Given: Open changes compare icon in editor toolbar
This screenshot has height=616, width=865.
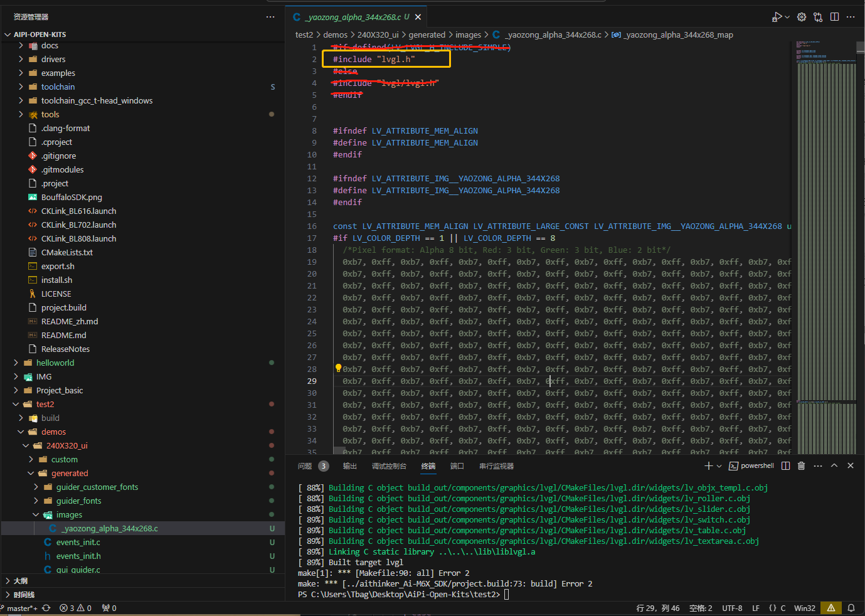Looking at the screenshot, I should point(818,17).
